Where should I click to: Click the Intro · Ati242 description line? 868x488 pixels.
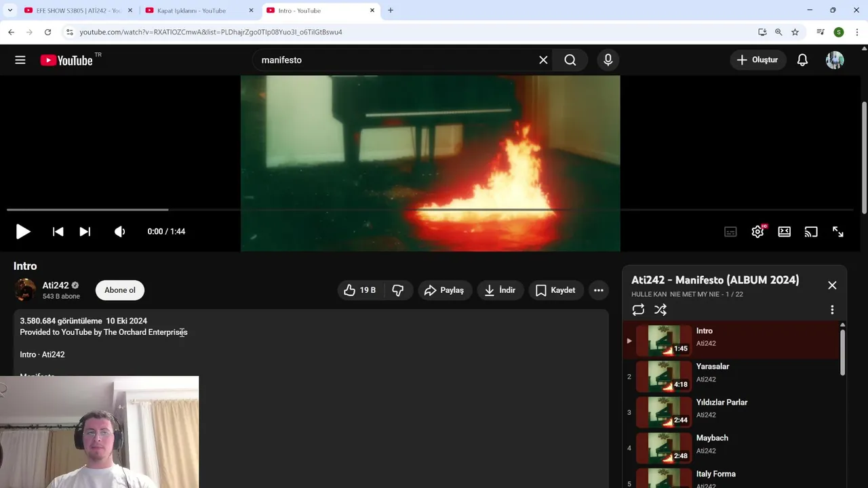[x=42, y=354]
